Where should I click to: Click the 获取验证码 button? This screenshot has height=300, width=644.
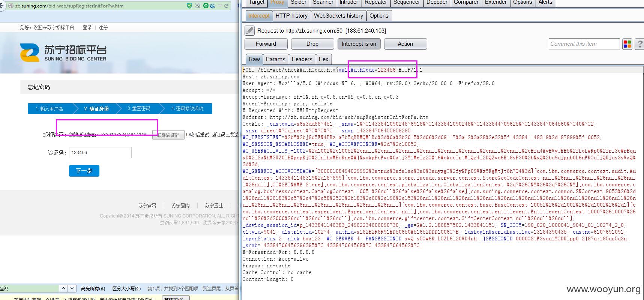tap(168, 135)
